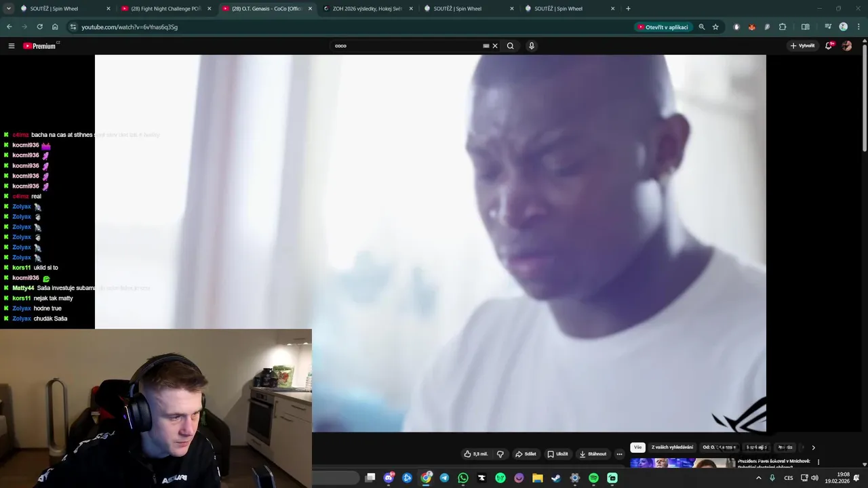
Task: Reload the current page
Action: pos(39,27)
